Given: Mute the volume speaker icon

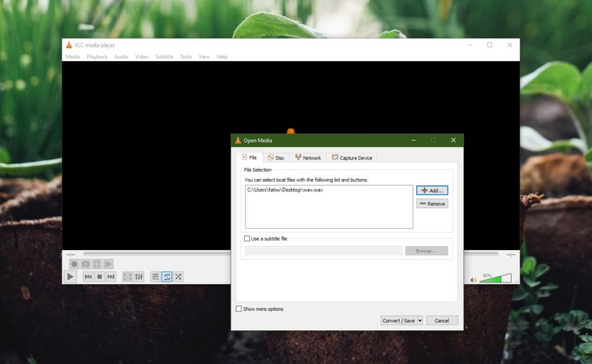Looking at the screenshot, I should [473, 278].
